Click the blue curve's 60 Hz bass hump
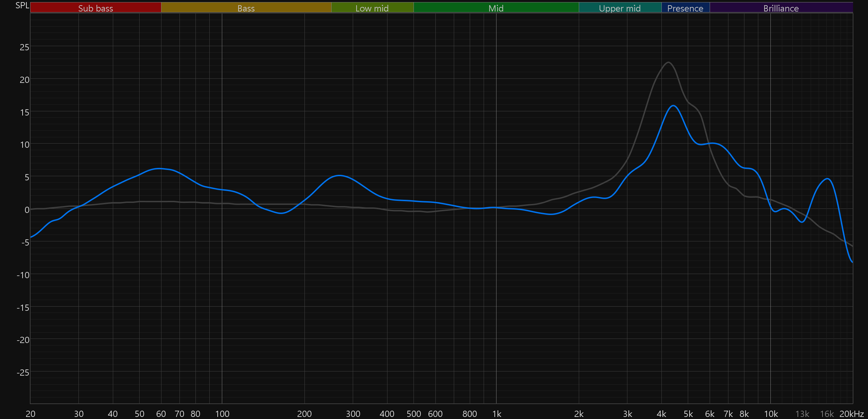 (x=159, y=169)
